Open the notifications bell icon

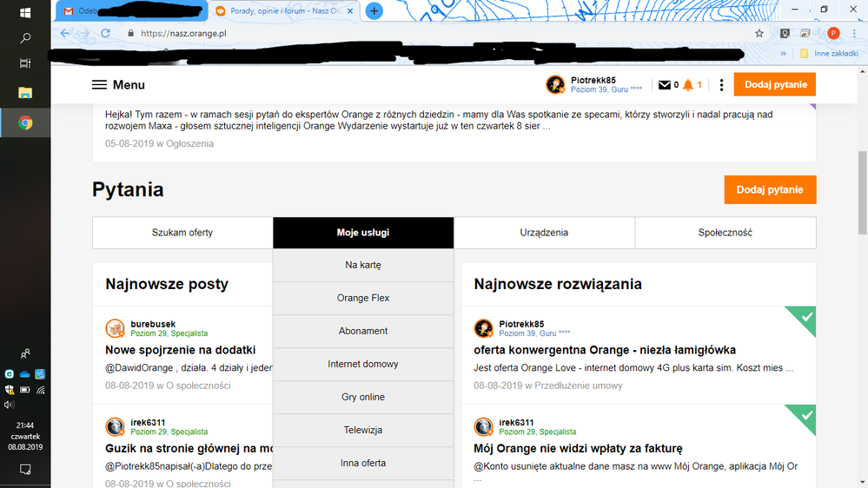point(688,85)
